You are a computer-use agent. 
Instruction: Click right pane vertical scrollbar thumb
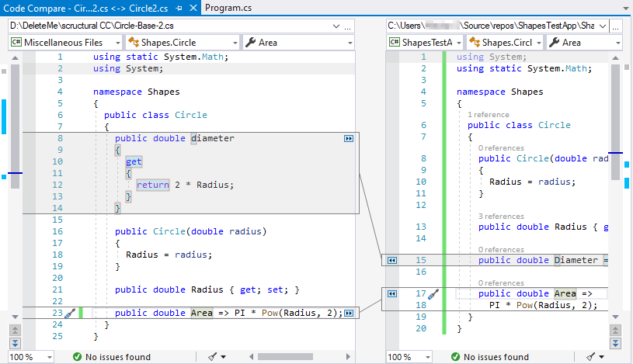click(x=615, y=123)
